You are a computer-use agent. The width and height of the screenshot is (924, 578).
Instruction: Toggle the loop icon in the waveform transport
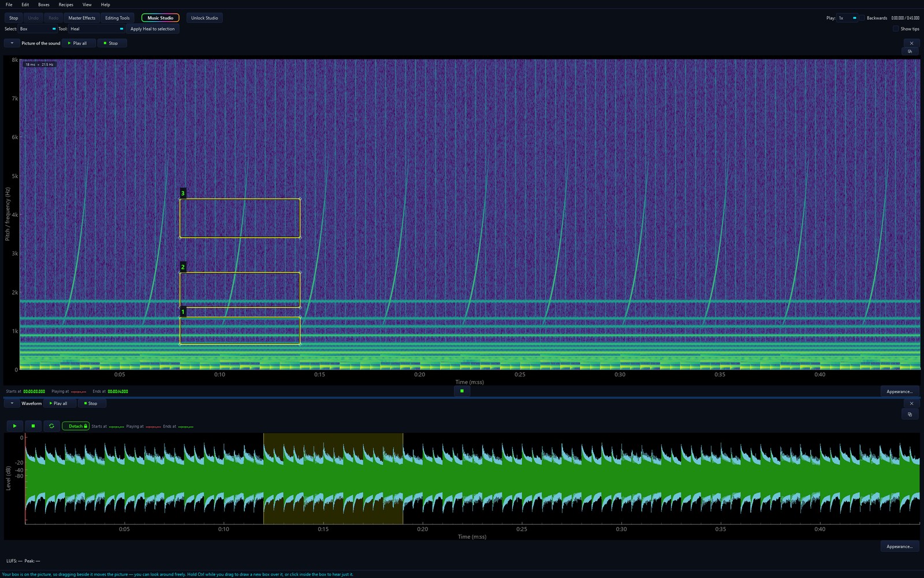coord(51,426)
